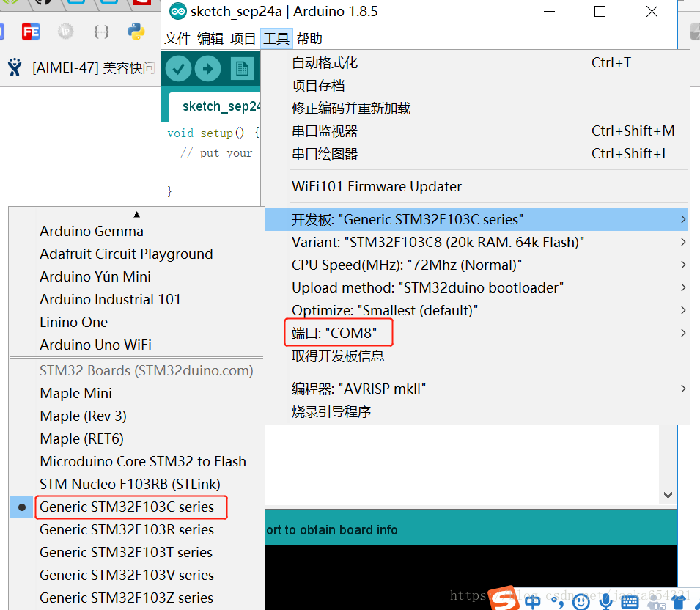Image resolution: width=700 pixels, height=610 pixels.
Task: Click 烧录引导程序 menu entry
Action: [x=476, y=411]
